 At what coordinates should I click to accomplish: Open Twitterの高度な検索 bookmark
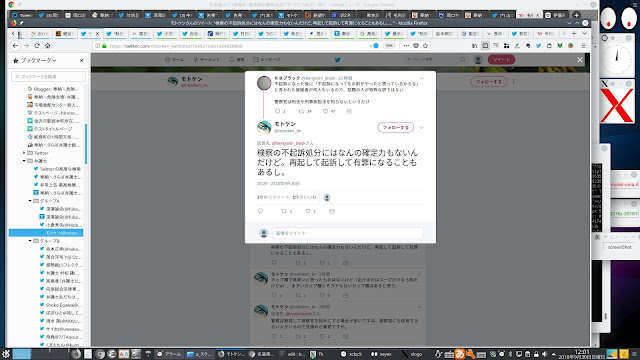[x=57, y=169]
